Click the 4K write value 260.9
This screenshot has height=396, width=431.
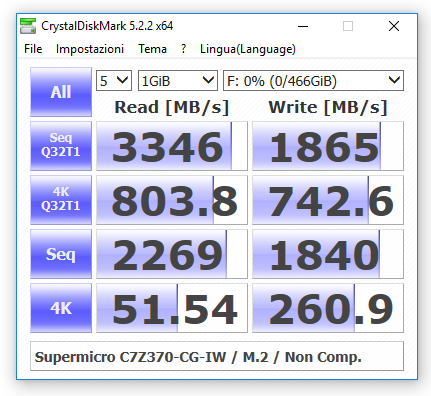click(328, 308)
